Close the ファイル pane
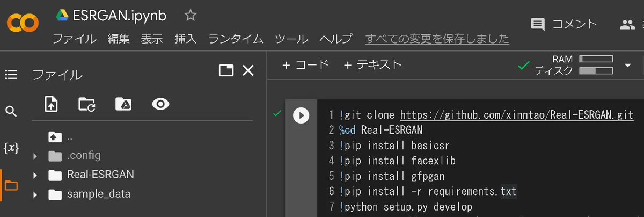 coord(248,70)
